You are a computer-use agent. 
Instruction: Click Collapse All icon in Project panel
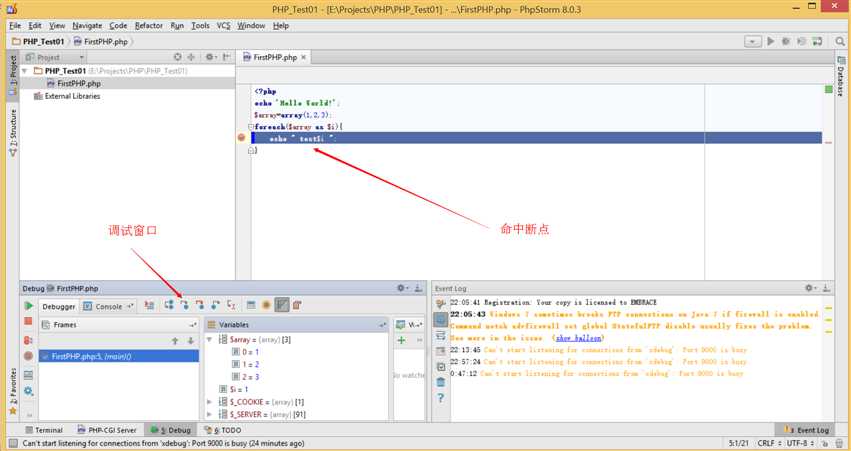(x=191, y=57)
